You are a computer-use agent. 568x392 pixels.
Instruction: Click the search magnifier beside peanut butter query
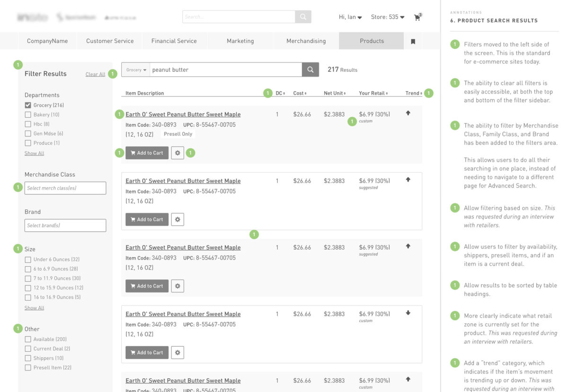tap(310, 69)
